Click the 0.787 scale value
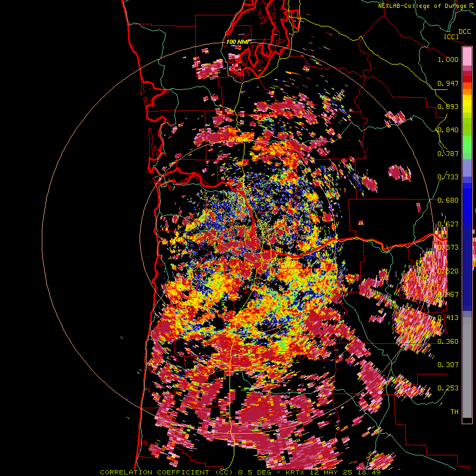 coord(448,153)
